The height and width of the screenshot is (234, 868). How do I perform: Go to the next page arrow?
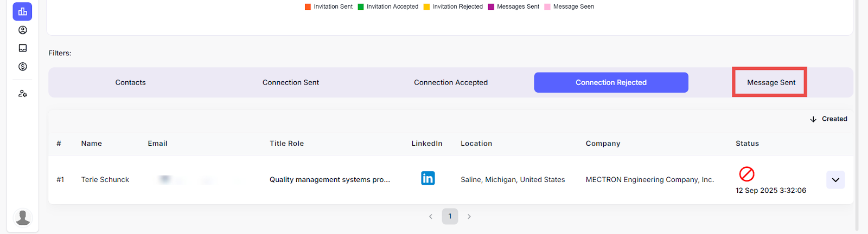tap(469, 217)
